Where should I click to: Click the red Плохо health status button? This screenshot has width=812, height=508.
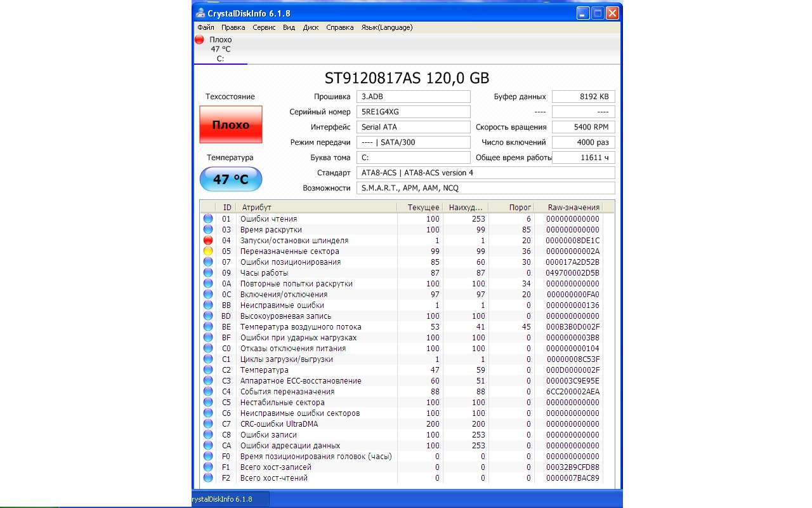230,124
